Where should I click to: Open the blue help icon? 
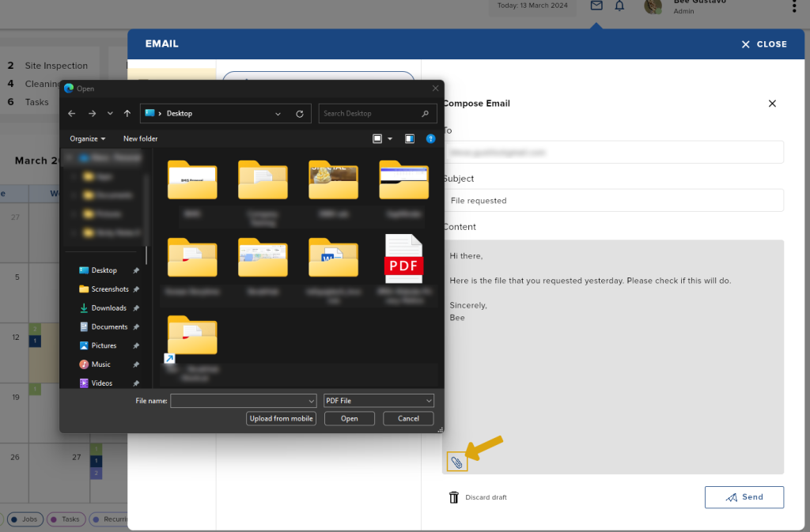430,139
